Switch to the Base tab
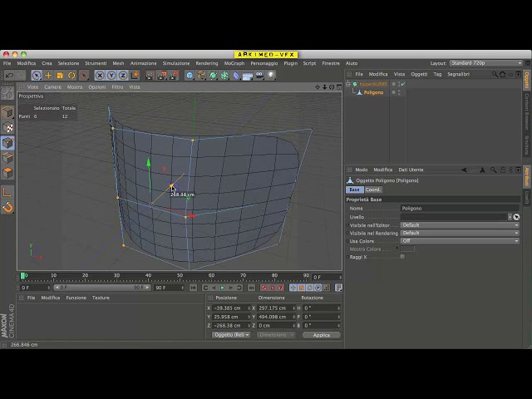The height and width of the screenshot is (399, 532). pos(355,190)
